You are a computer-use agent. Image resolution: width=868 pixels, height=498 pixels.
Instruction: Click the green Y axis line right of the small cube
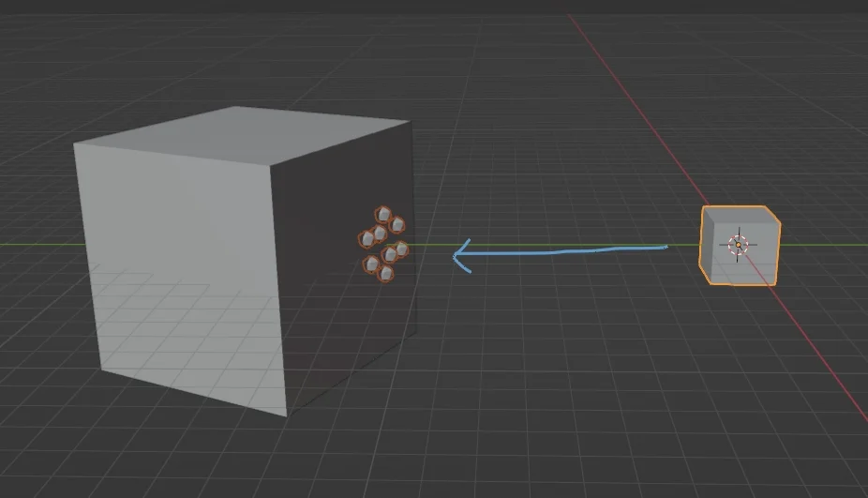pos(825,246)
